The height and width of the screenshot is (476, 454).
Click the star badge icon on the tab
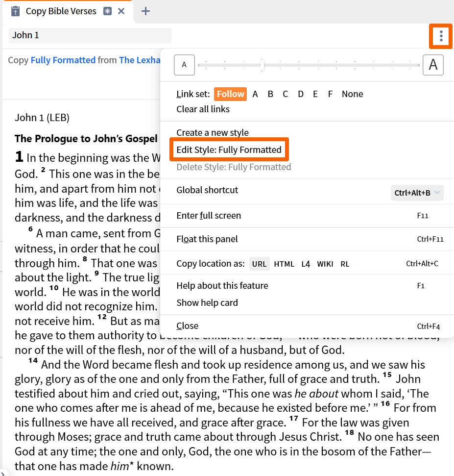coord(107,11)
